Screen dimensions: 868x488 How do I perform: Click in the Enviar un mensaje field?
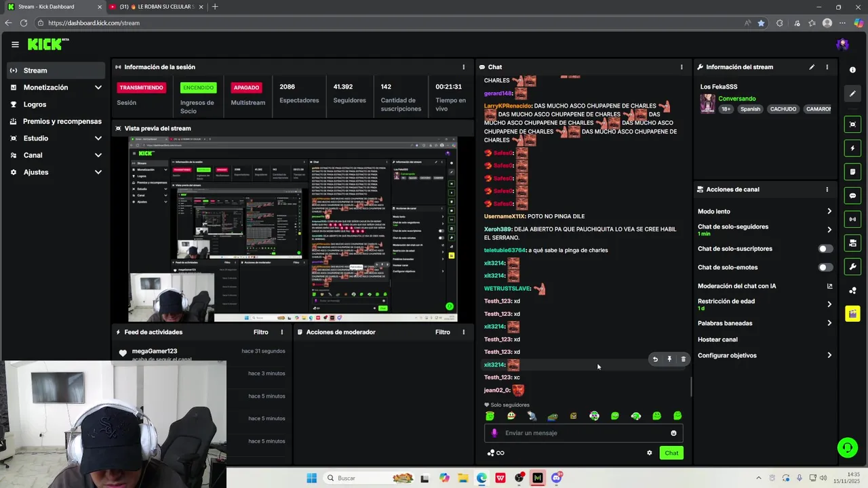pyautogui.click(x=583, y=433)
